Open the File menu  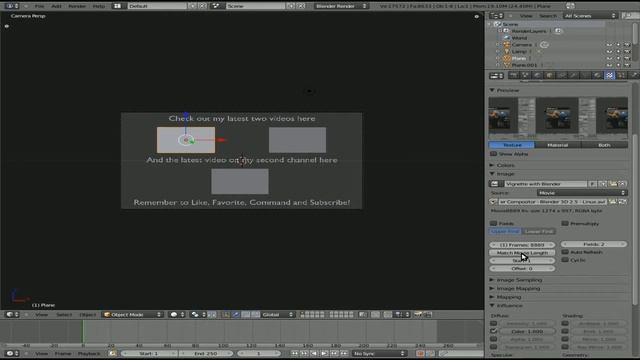[x=40, y=6]
